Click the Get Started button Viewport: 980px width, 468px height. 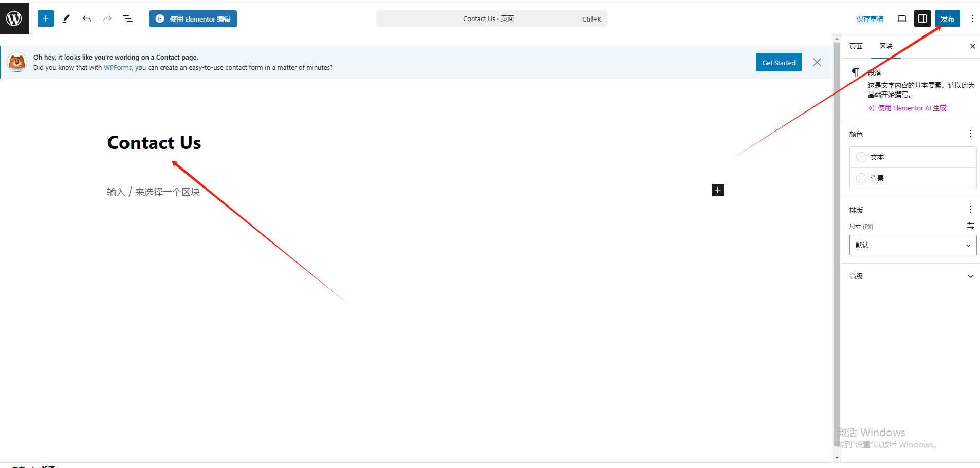point(779,63)
